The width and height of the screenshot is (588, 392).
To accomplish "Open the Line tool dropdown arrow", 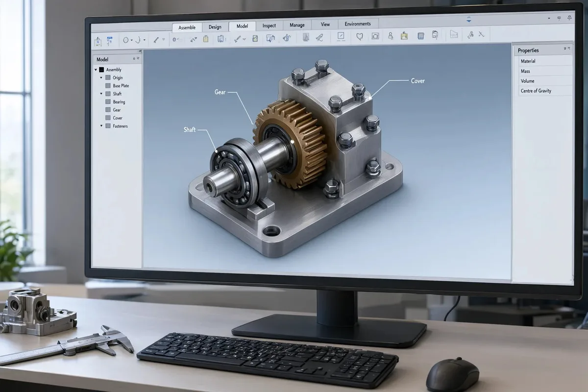I will 163,39.
